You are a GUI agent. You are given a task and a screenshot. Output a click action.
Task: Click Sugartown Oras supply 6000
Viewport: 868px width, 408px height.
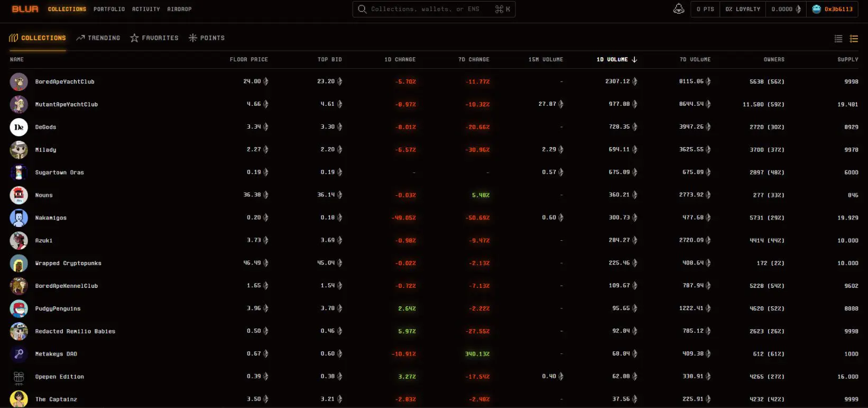coord(851,173)
